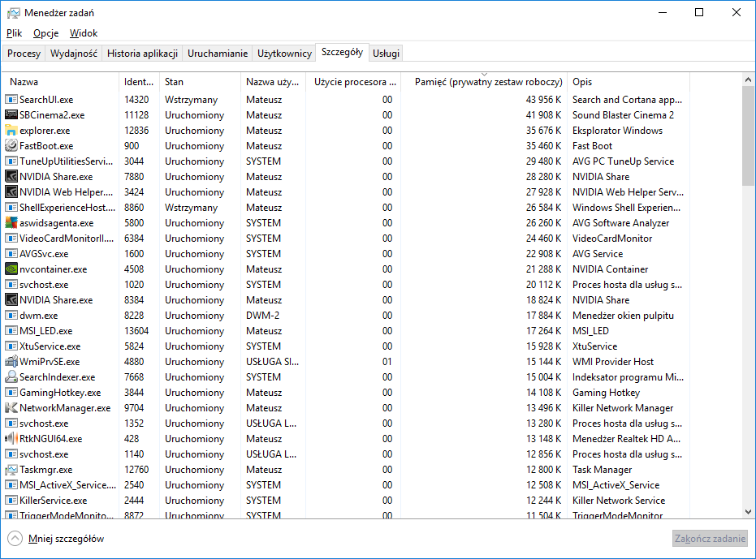This screenshot has height=559, width=756.
Task: Click the AVGSvc.exe process icon
Action: (11, 254)
